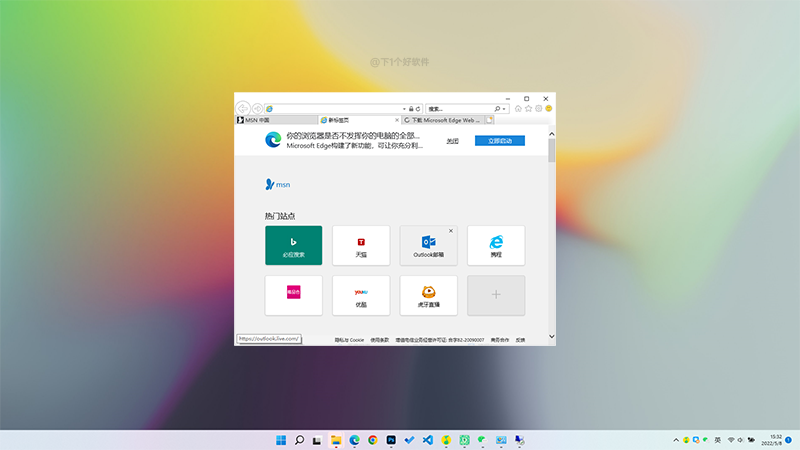
Task: Open Photoshop from the taskbar
Action: [x=391, y=440]
